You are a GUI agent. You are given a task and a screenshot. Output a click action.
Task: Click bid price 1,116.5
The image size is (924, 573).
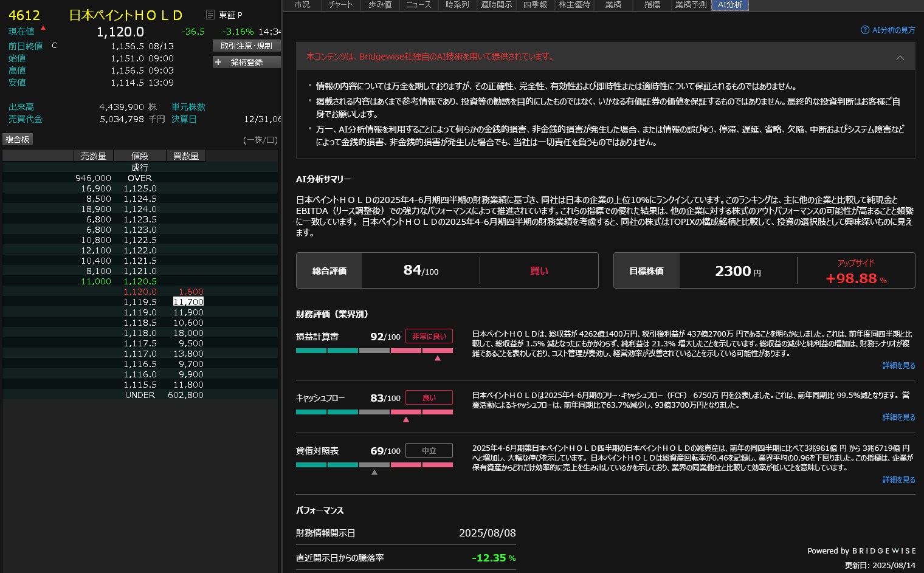point(140,364)
